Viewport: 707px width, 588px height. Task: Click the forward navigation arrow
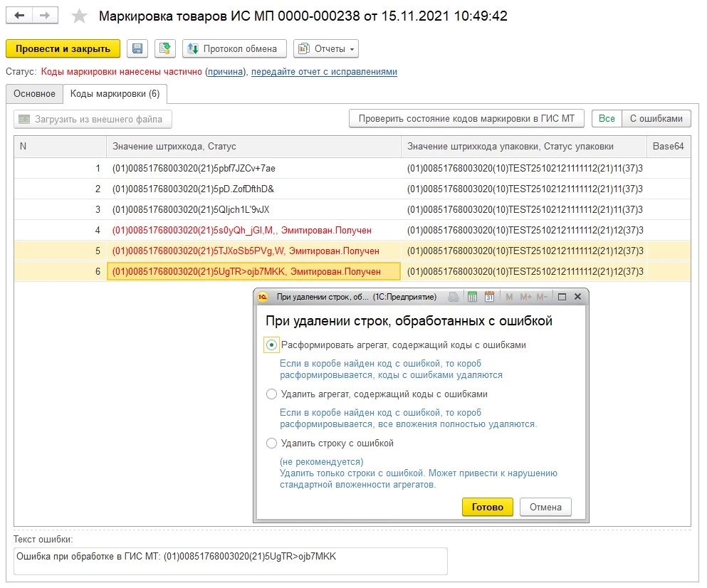click(x=44, y=16)
